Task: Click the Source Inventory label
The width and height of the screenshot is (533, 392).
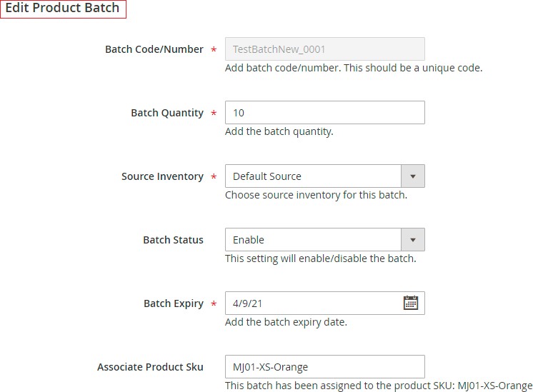Action: (162, 176)
